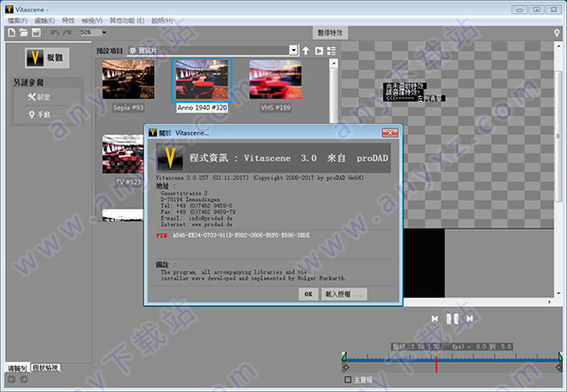Screen dimensions: 567x392
Task: Switch to the first tab at bottom left
Action: coord(17,368)
